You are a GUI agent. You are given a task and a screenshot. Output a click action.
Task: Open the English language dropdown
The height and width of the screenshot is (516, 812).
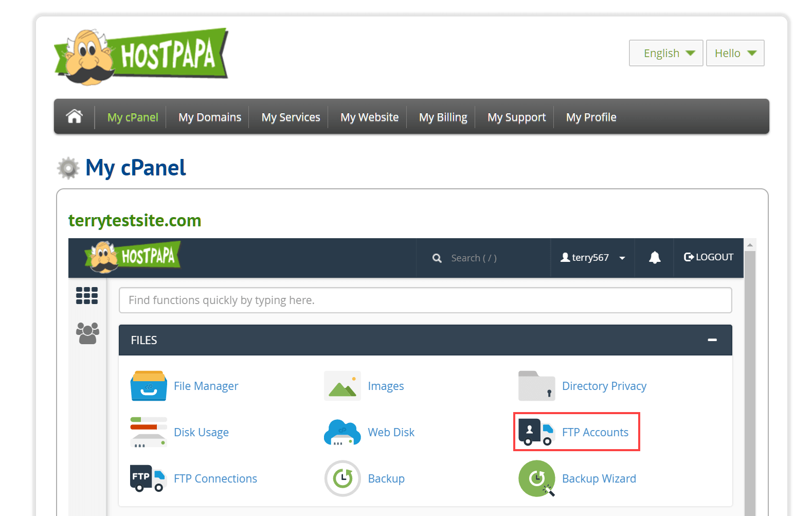(x=666, y=53)
